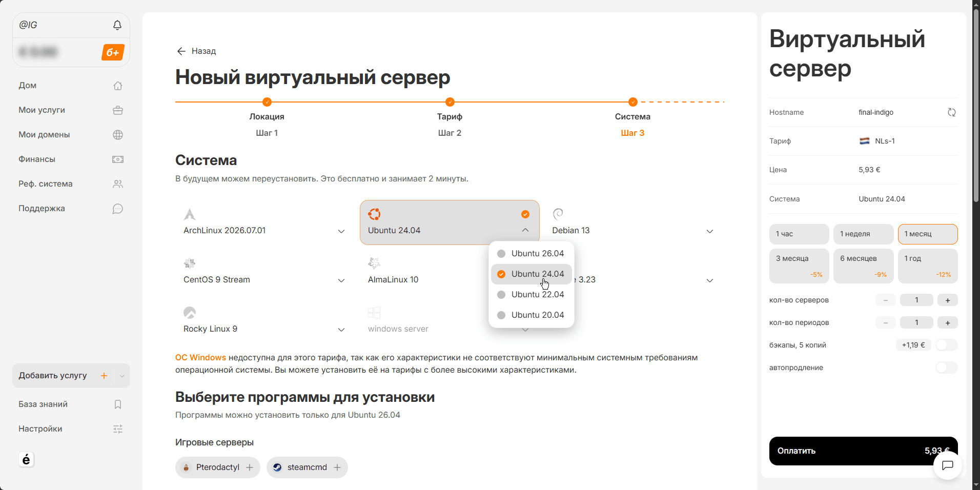Expand CentOS 9 Stream version dropdown
This screenshot has width=980, height=490.
tap(341, 280)
